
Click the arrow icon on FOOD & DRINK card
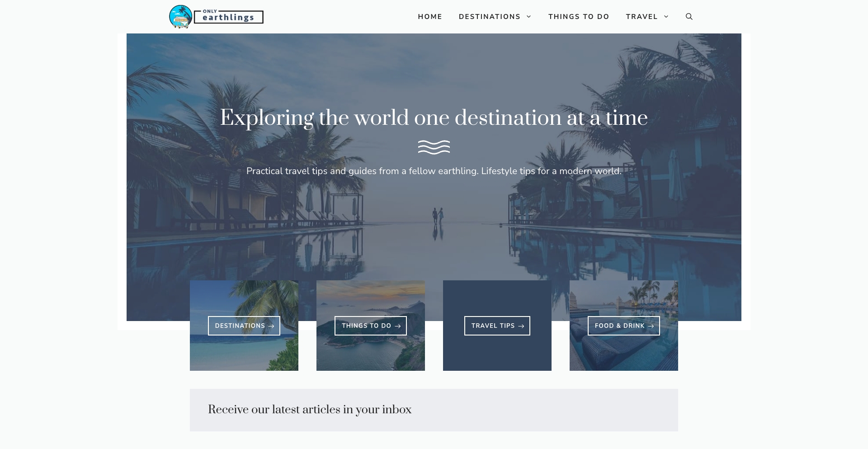(x=651, y=326)
